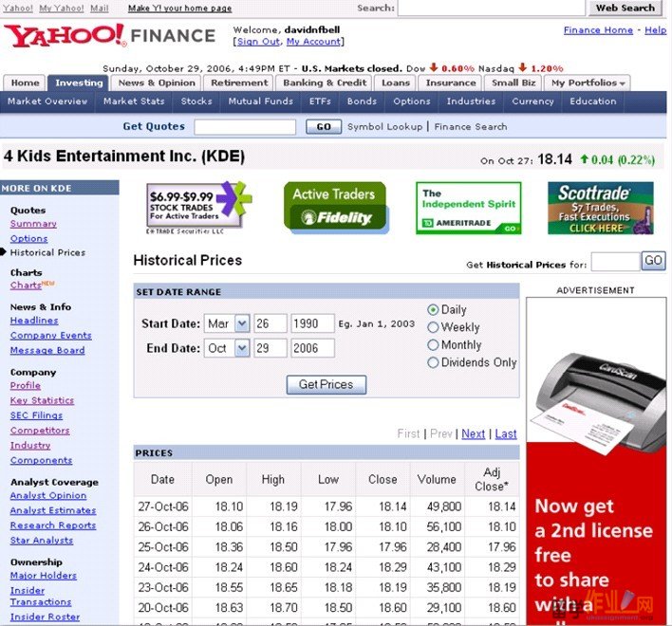The image size is (672, 626).
Task: Open the Charts link marked NEW
Action: pos(26,285)
